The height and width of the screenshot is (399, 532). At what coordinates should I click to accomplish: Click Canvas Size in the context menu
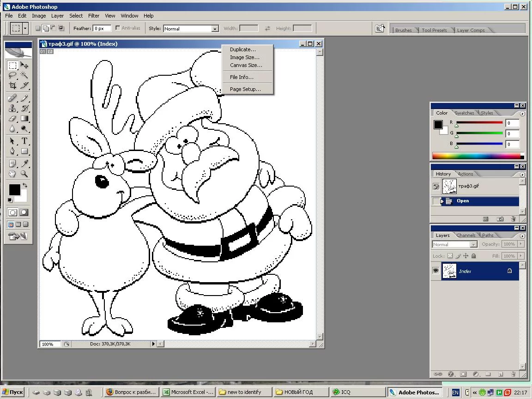[x=246, y=65]
